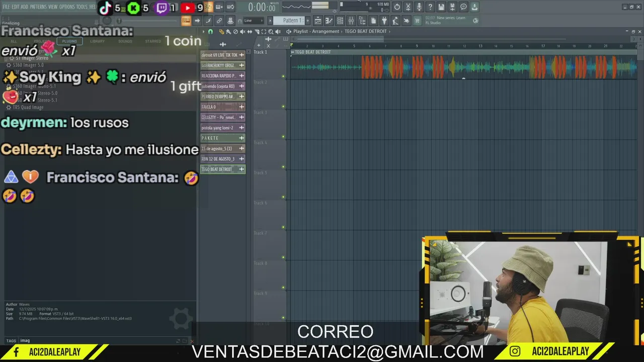
Task: Open the EDIT menu
Action: click(15, 7)
